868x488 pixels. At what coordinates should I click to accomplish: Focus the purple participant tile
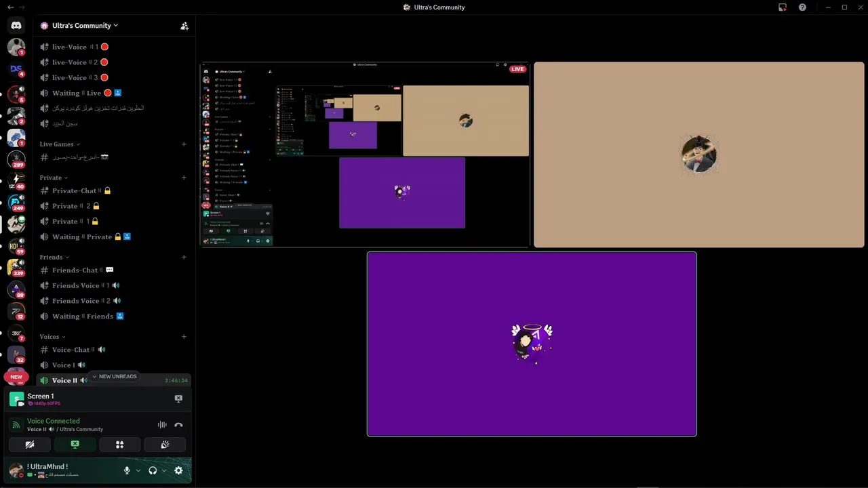pos(532,344)
